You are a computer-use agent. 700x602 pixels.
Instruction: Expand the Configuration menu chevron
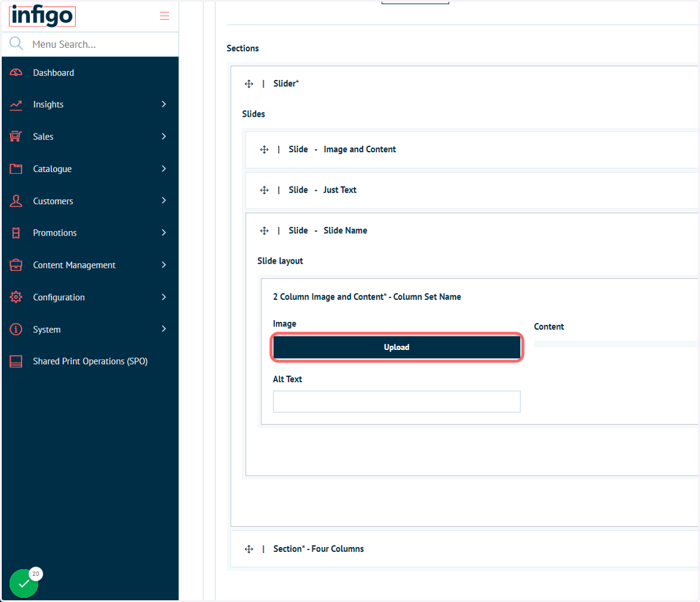pyautogui.click(x=164, y=296)
